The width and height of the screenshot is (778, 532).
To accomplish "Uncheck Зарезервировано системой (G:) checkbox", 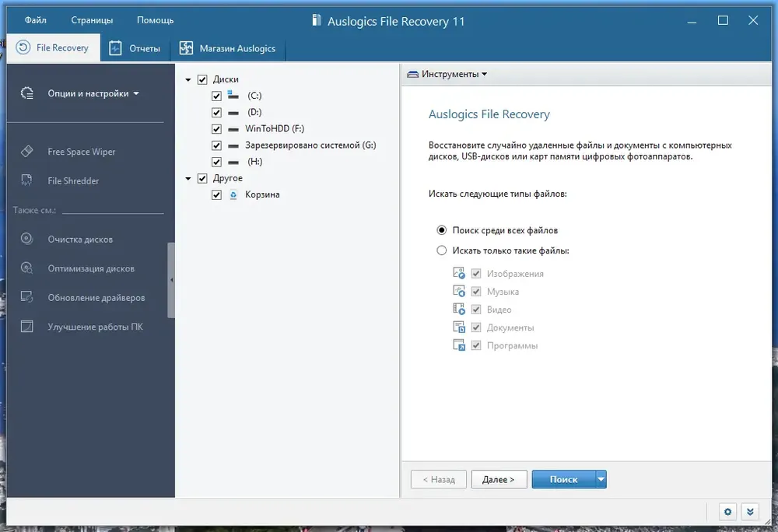I will [216, 145].
